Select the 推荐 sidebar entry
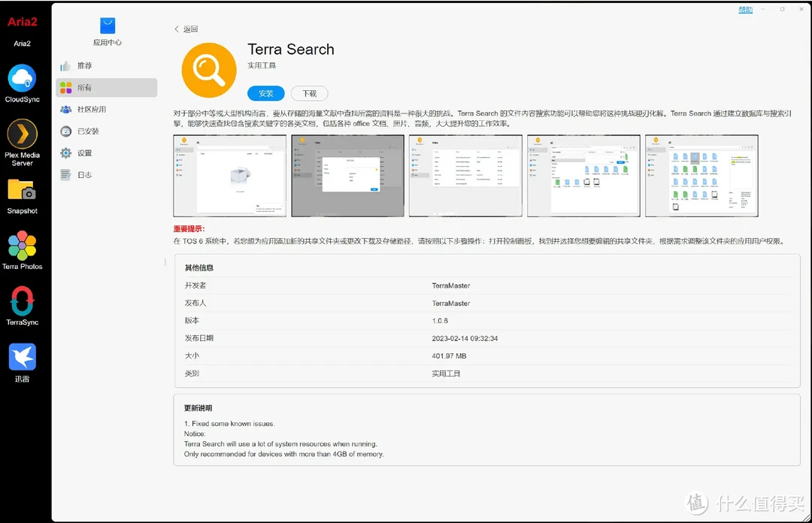 tap(106, 66)
